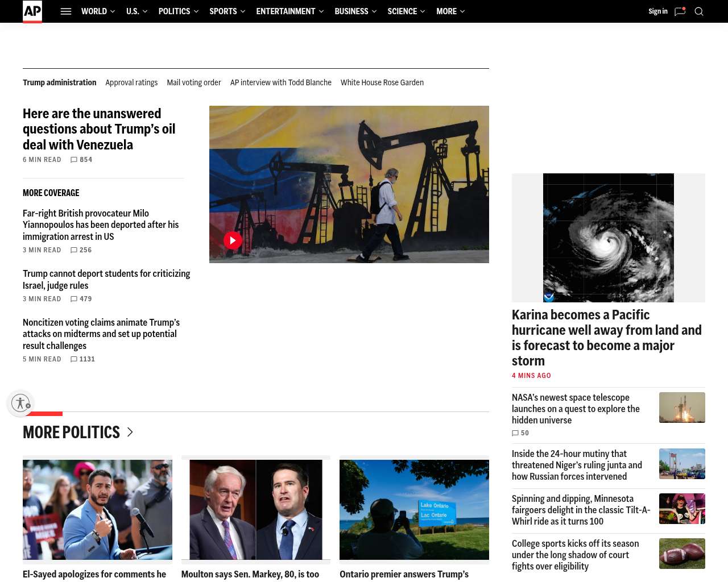Click the hurricane satellite image
Viewport: 728px width, 582px height.
coord(609,238)
